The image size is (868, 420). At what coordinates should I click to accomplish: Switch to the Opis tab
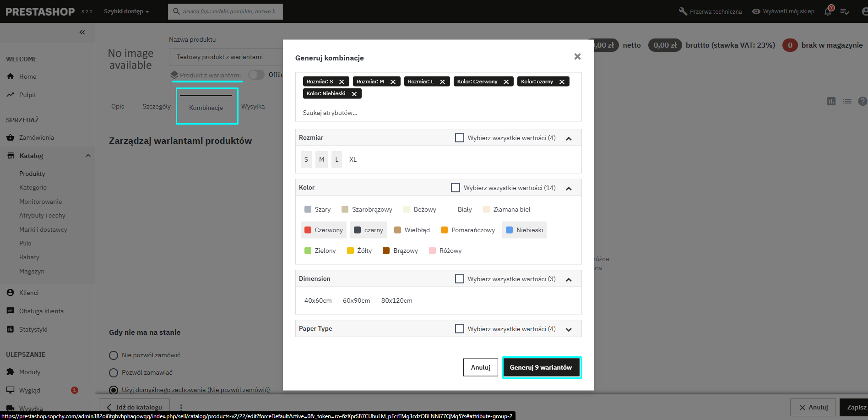click(118, 106)
